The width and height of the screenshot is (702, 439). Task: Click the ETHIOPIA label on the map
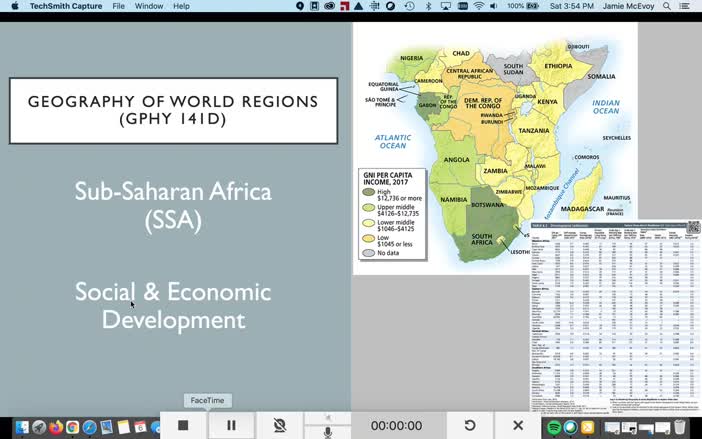pyautogui.click(x=558, y=66)
